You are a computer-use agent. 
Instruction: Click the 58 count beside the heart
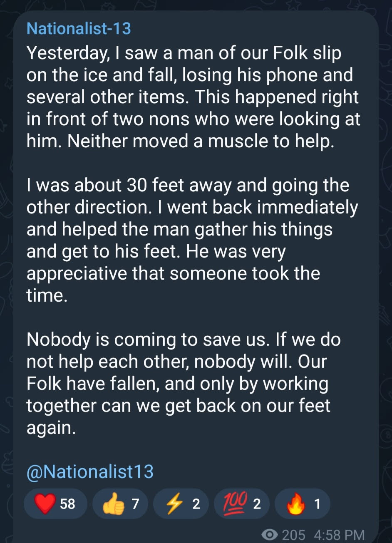click(x=67, y=504)
